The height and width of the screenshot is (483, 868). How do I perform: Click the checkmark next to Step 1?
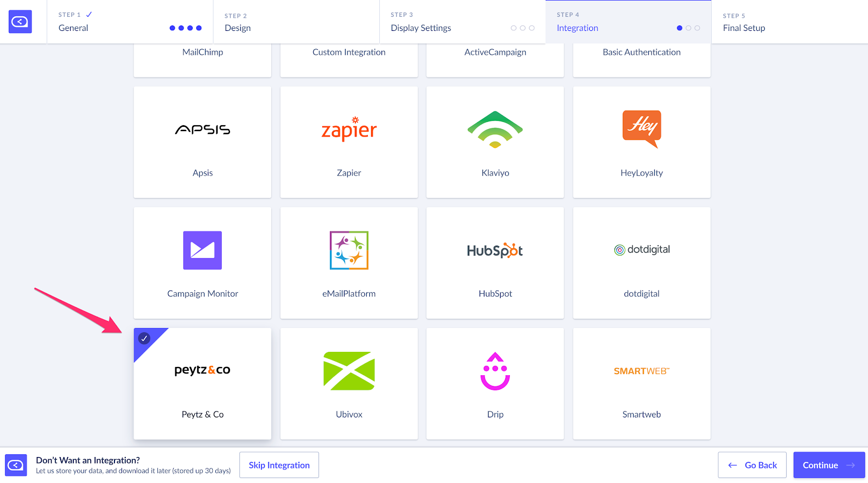click(x=89, y=15)
